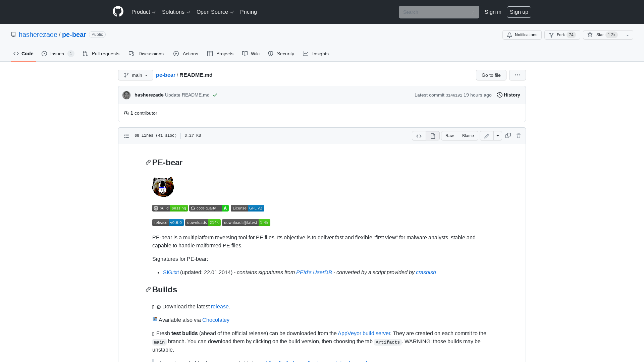Click inside the search field

(x=439, y=12)
